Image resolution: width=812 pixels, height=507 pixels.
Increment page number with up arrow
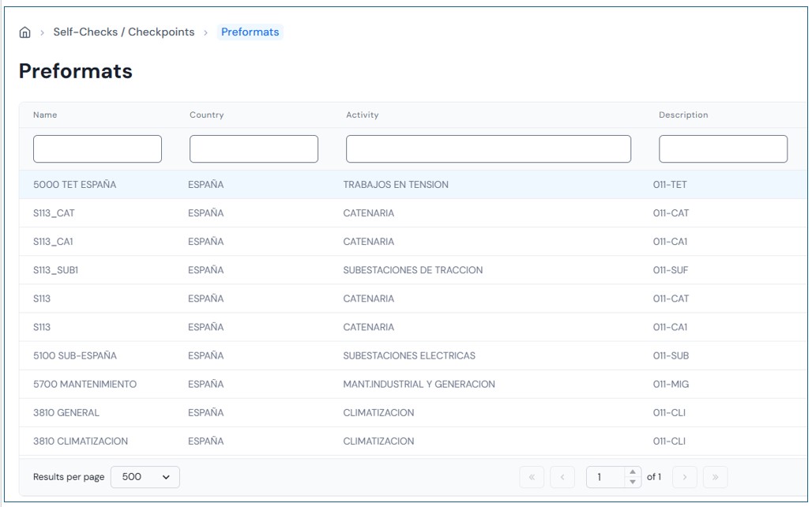(632, 472)
